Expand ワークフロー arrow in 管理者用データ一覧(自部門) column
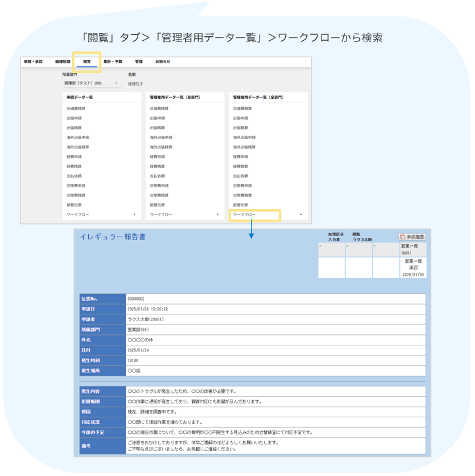Image resolution: width=475 pixels, height=476 pixels. click(x=217, y=215)
